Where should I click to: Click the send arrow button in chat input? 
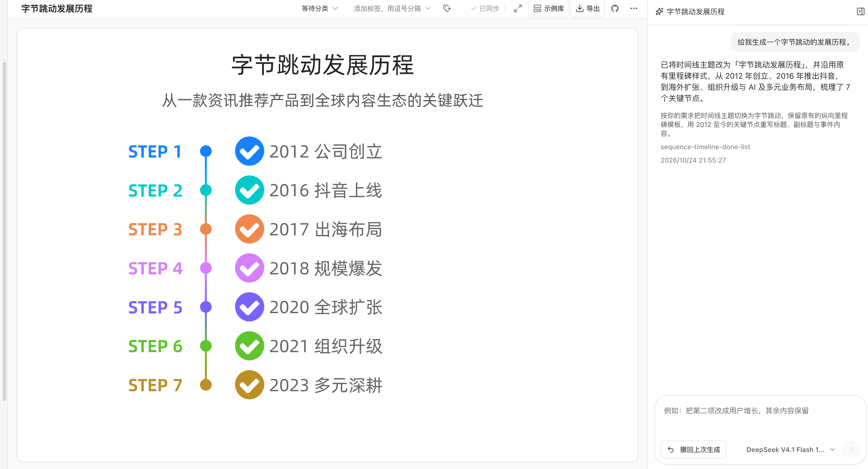point(851,449)
